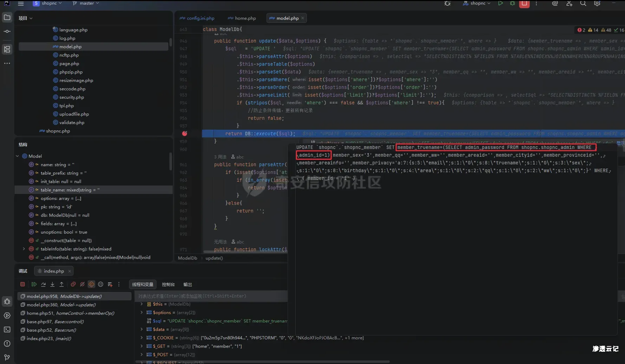Open the Structure tool window icon
Screen dimensions: 625x364
point(7,49)
